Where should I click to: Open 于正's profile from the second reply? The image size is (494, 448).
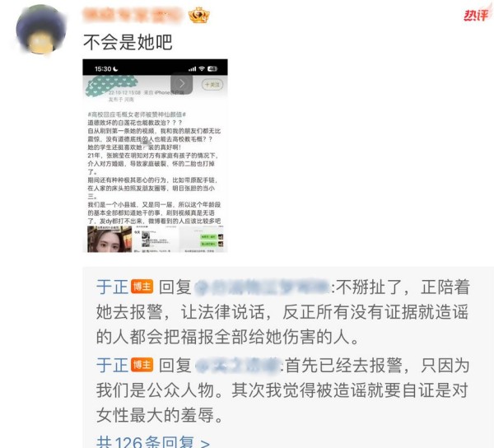click(x=112, y=365)
